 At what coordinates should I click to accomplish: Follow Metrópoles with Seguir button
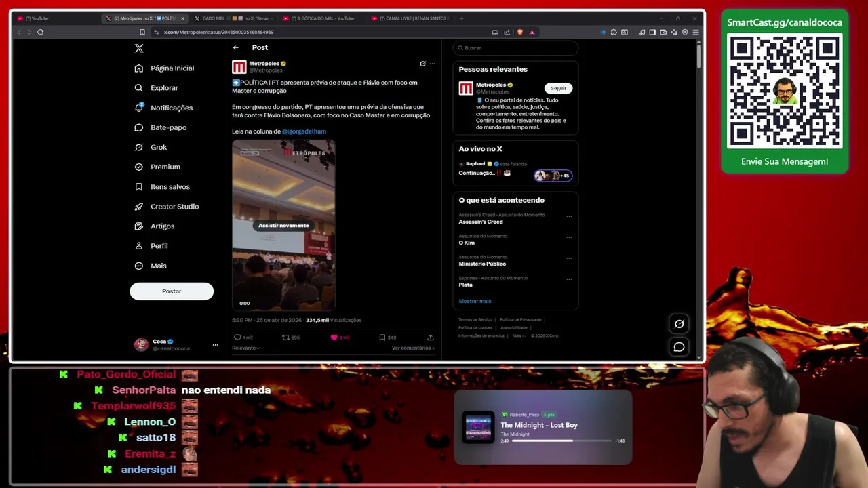coord(558,88)
